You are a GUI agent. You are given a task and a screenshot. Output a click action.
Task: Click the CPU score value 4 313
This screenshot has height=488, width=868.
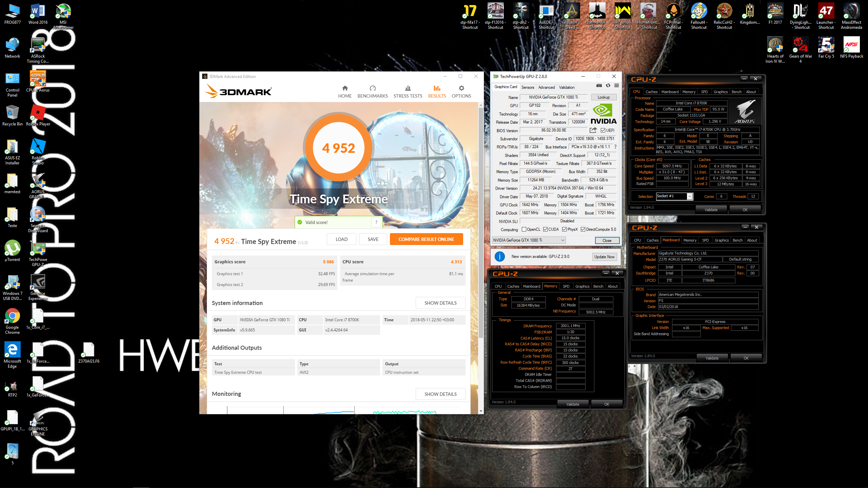point(456,262)
